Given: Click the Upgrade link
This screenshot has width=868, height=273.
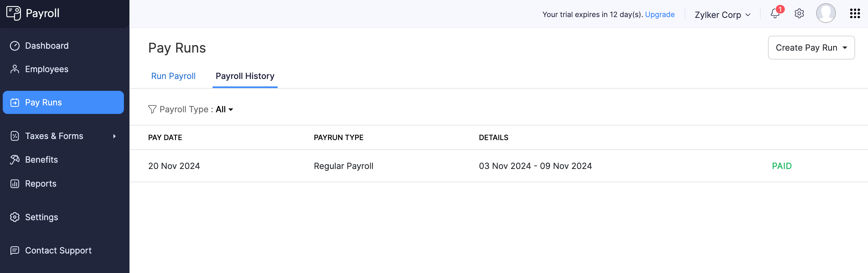Looking at the screenshot, I should click(660, 15).
